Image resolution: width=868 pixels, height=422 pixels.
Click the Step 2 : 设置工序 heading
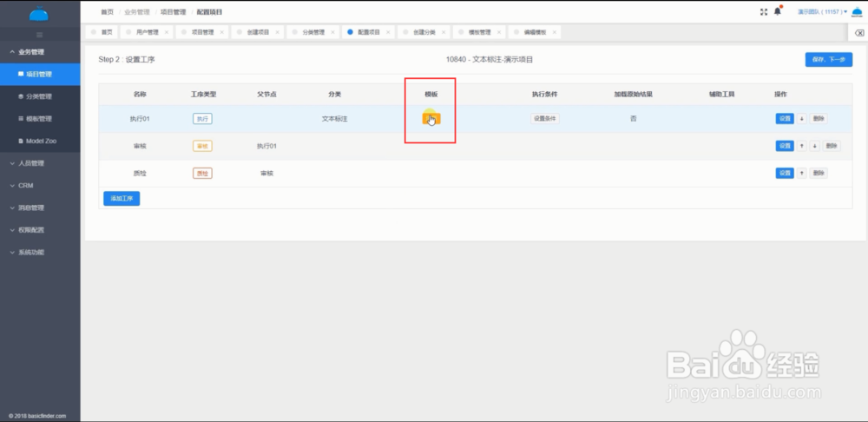127,59
